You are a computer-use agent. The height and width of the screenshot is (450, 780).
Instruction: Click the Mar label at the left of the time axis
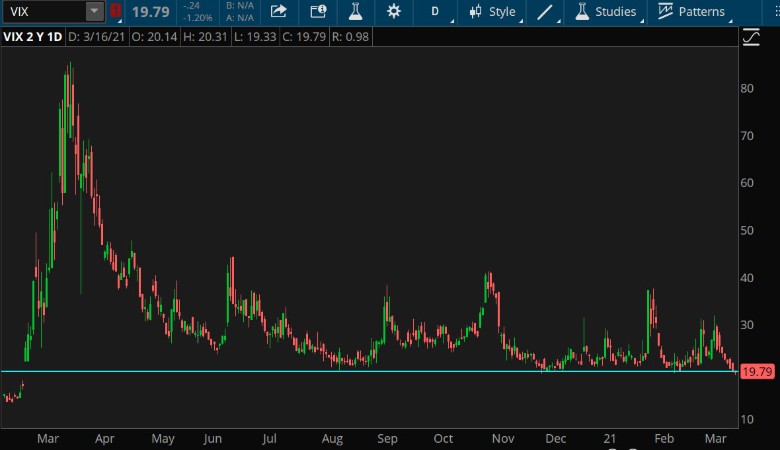tap(48, 439)
